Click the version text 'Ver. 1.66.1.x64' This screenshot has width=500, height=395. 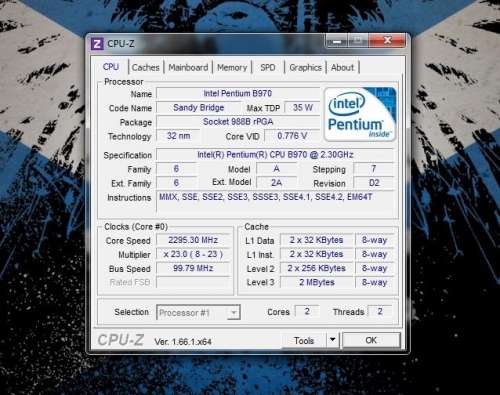click(183, 342)
